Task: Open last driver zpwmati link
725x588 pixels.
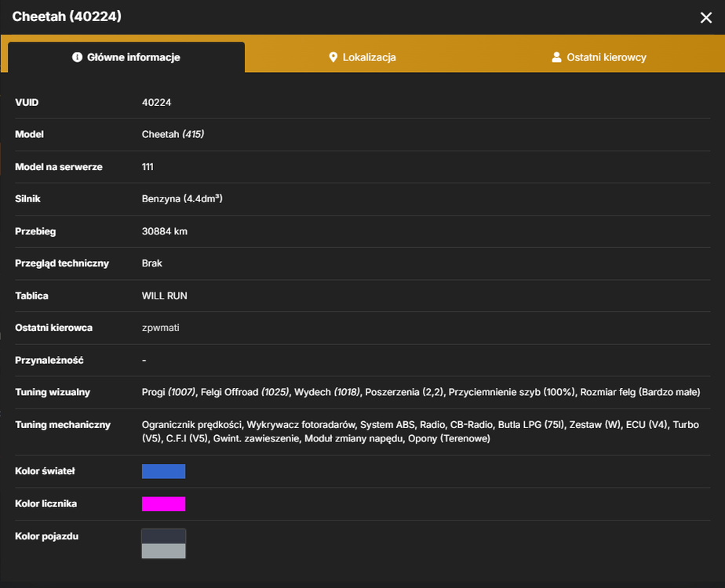Action: tap(160, 328)
